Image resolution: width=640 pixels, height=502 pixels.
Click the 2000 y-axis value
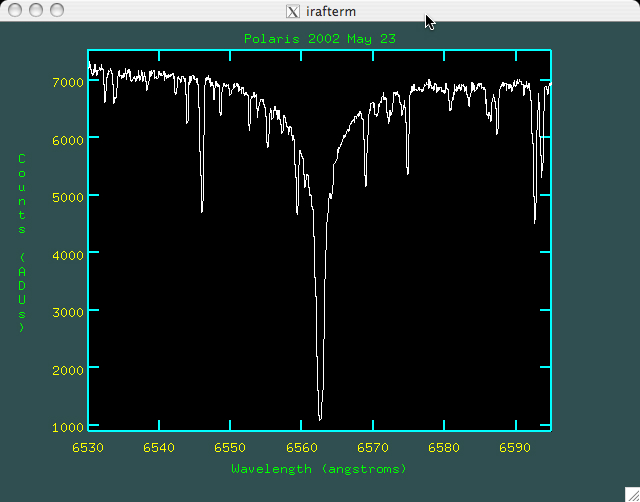tap(68, 371)
